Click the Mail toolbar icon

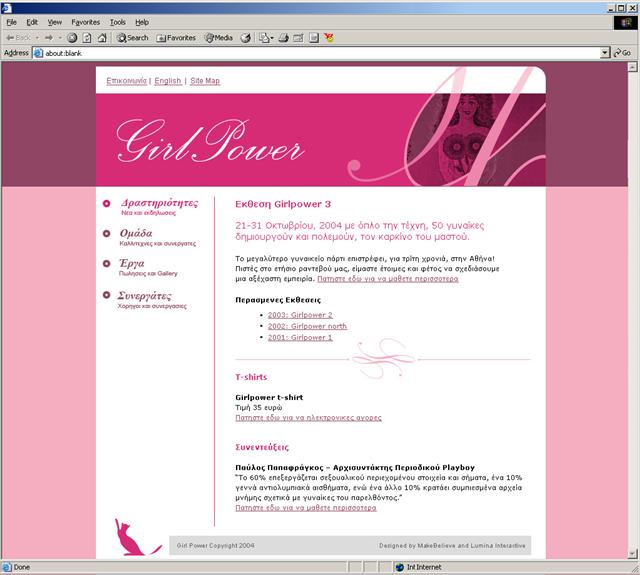[264, 38]
